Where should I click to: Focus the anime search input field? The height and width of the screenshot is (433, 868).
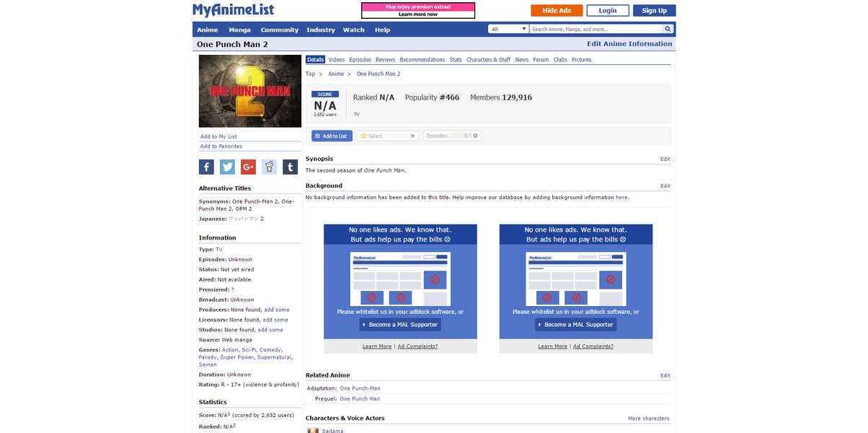[596, 30]
